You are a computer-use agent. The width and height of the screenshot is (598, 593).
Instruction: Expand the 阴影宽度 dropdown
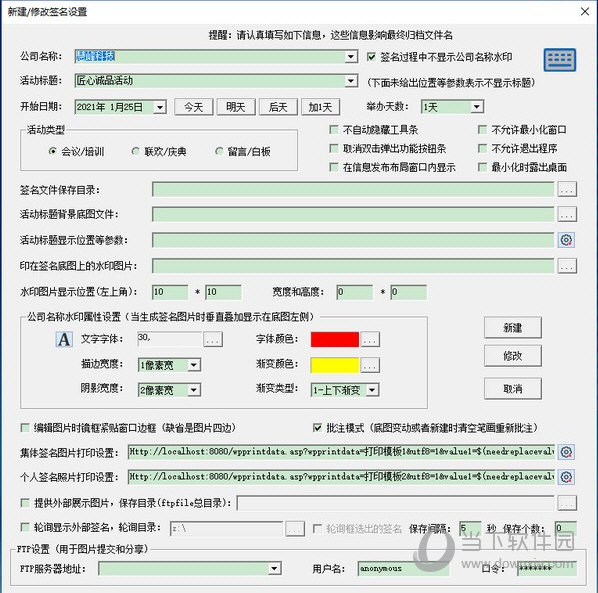pyautogui.click(x=194, y=390)
